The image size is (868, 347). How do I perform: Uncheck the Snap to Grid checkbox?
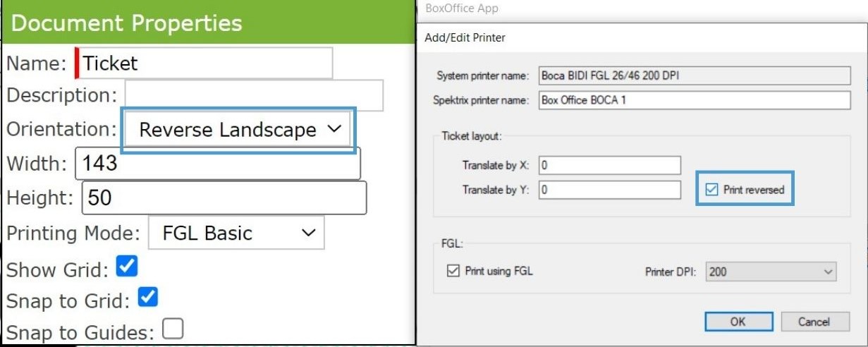coord(147,297)
